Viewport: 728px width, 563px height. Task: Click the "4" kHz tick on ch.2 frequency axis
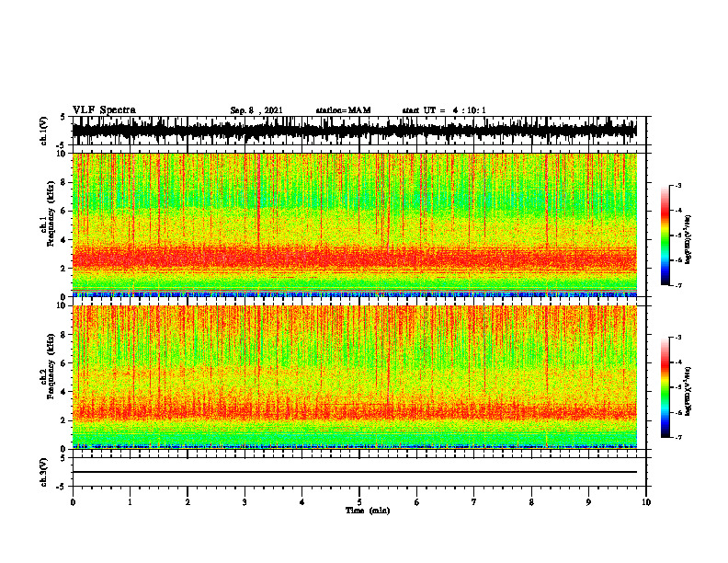[x=64, y=392]
